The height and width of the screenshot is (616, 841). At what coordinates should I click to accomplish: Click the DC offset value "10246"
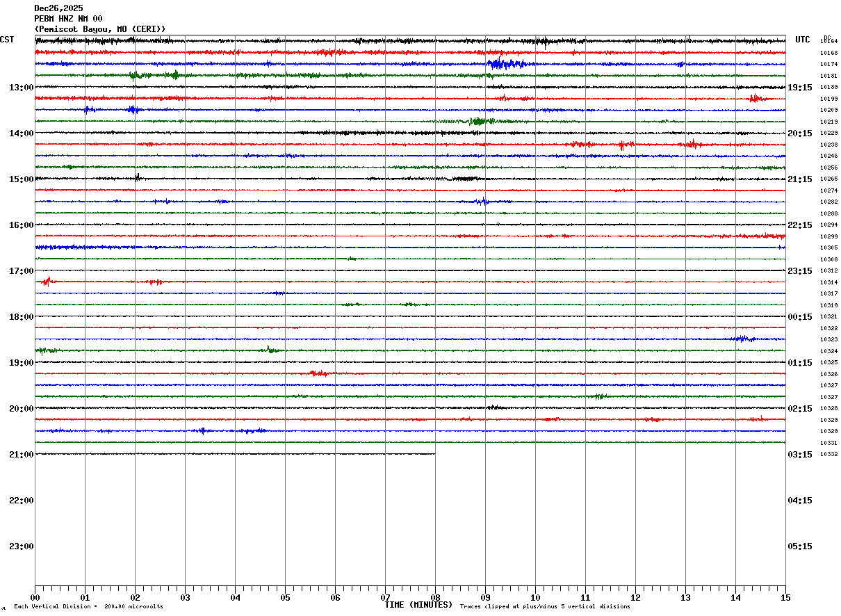[829, 156]
